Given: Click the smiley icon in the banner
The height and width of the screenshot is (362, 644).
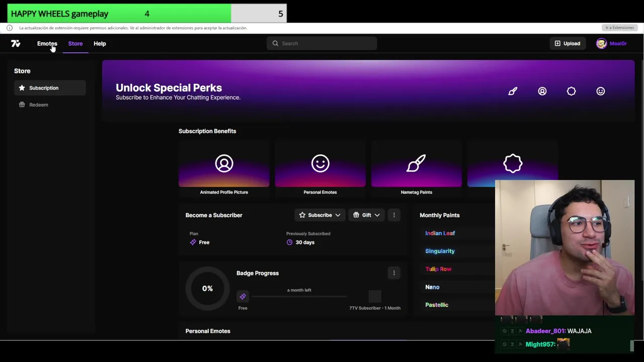Looking at the screenshot, I should tap(601, 91).
